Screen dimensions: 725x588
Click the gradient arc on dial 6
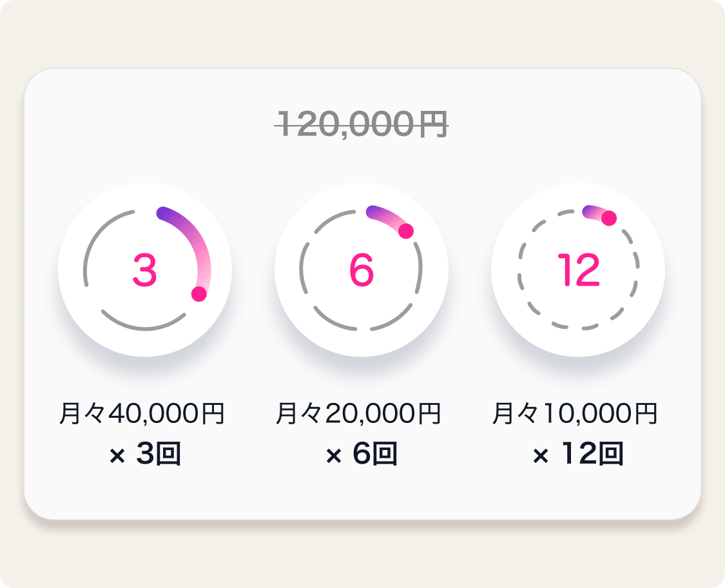coord(385,215)
